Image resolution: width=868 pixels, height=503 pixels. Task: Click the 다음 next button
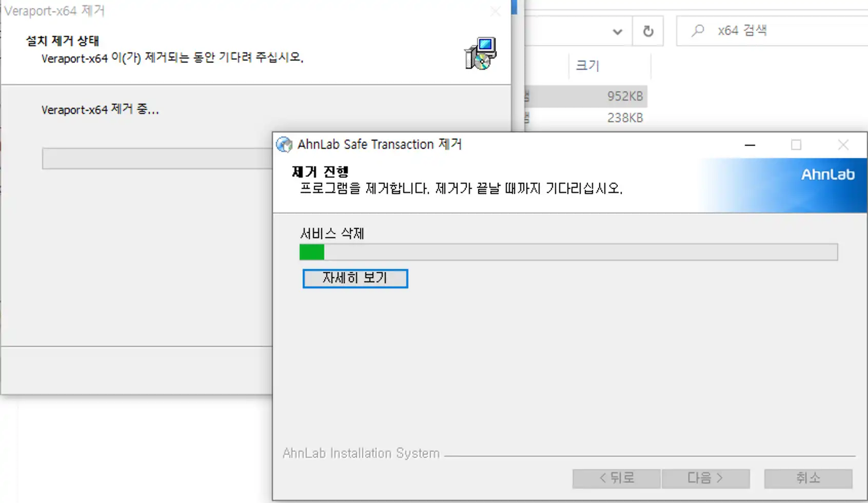coord(705,478)
